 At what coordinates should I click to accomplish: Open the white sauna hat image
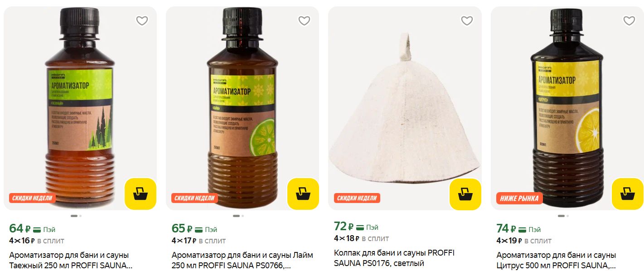(x=405, y=108)
